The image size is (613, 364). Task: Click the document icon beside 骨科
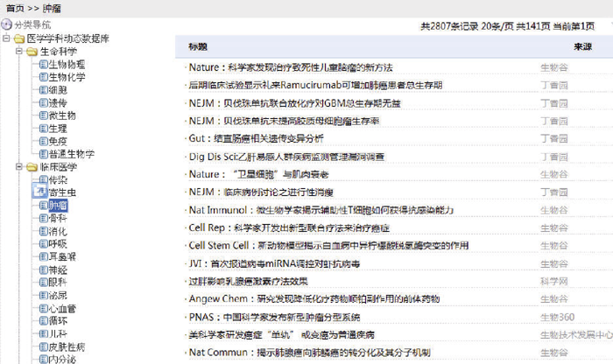(44, 218)
